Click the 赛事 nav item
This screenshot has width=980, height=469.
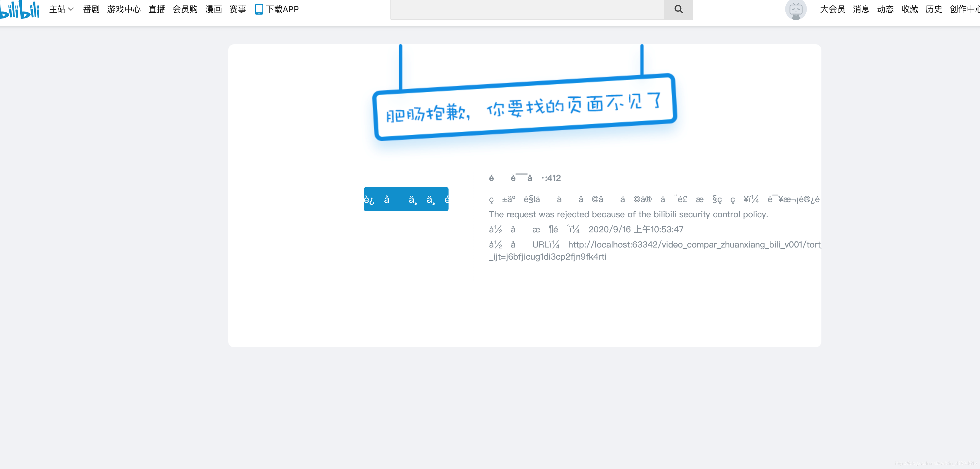coord(238,9)
